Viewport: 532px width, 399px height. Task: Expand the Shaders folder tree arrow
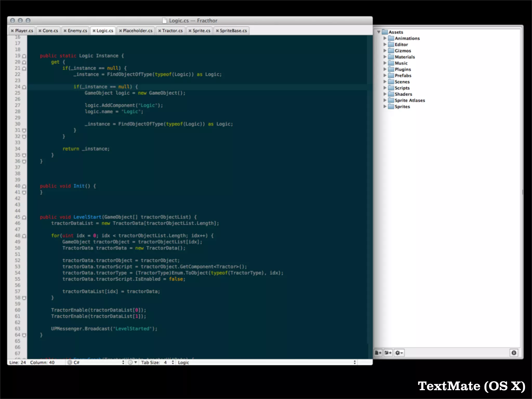coord(385,94)
